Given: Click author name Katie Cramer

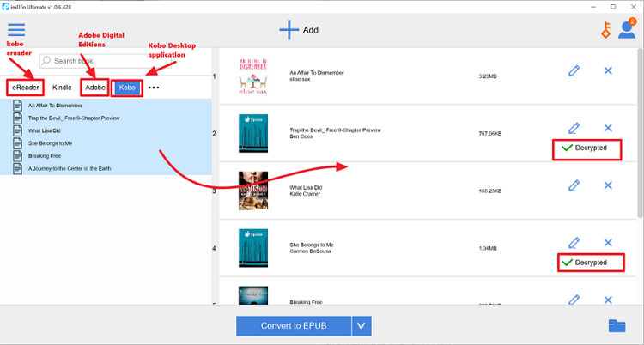Looking at the screenshot, I should click(305, 194).
